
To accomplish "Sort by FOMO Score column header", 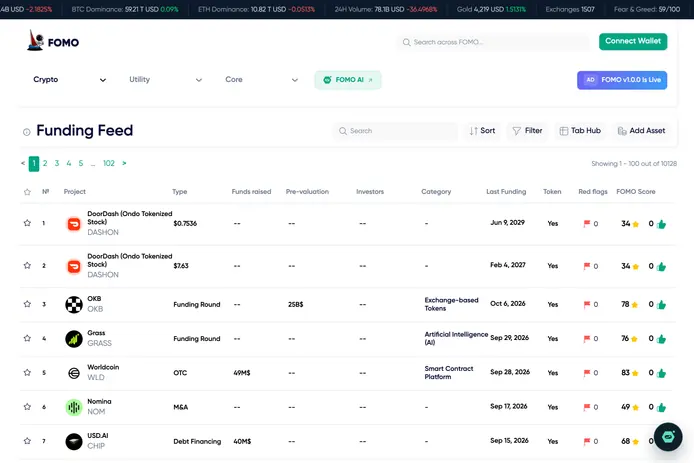I will 636,192.
